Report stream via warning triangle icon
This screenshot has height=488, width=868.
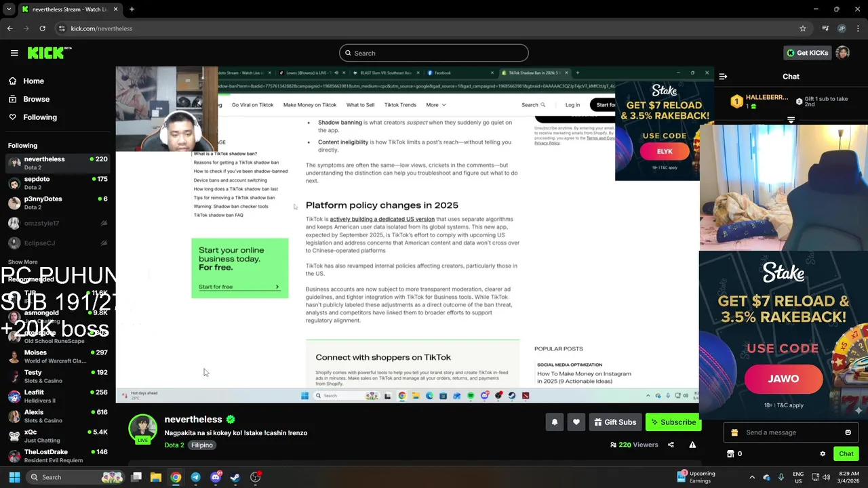[x=692, y=445]
